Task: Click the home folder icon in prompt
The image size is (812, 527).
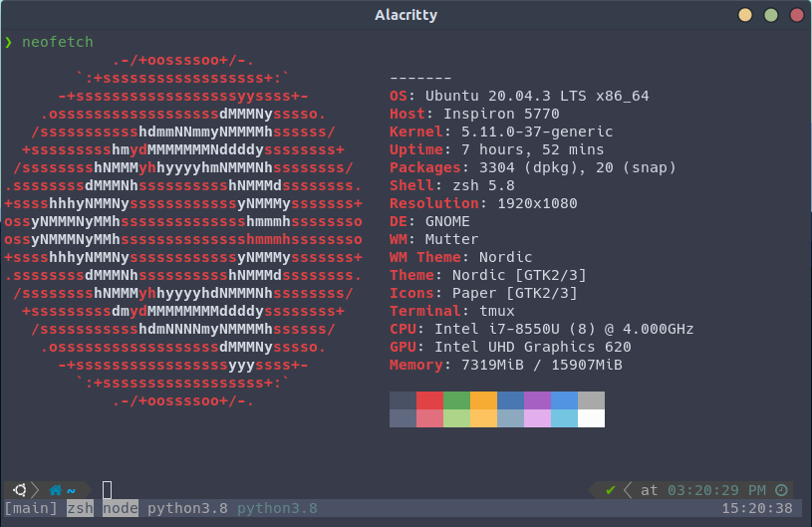Action: click(56, 490)
